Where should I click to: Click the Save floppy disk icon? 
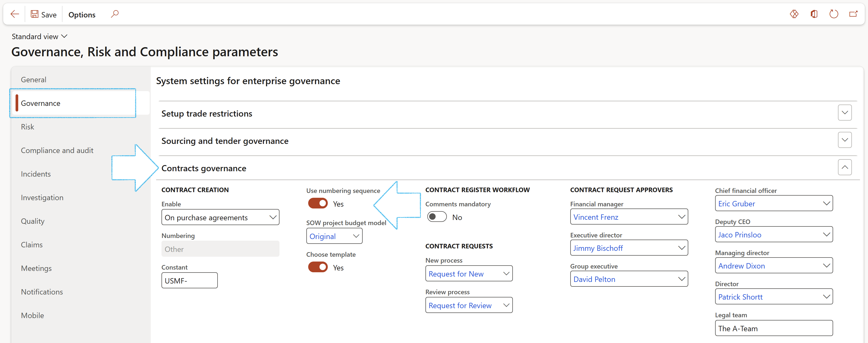point(34,14)
